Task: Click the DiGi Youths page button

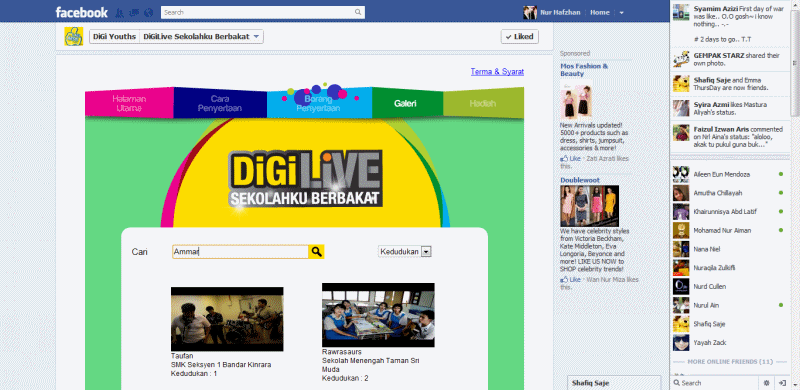Action: click(x=114, y=37)
